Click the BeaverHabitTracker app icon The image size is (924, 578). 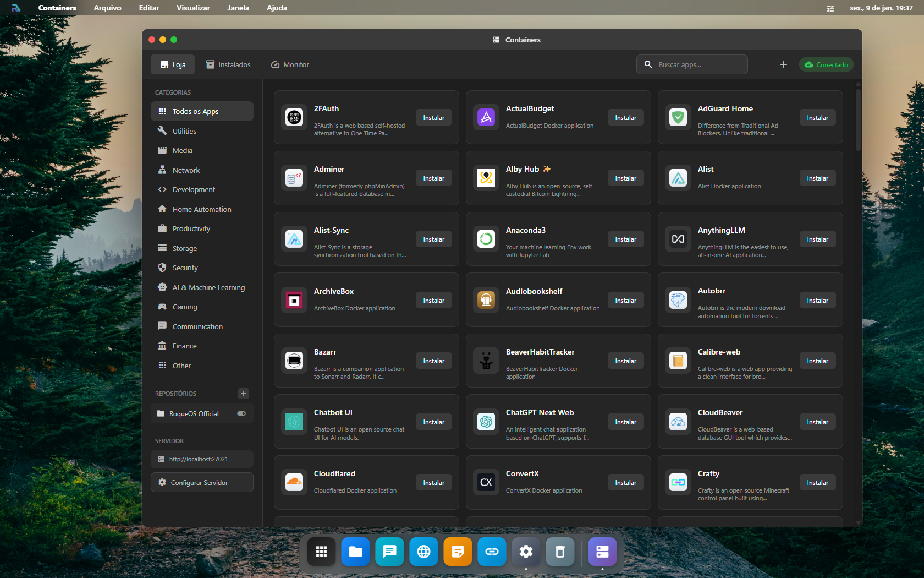[x=486, y=361]
